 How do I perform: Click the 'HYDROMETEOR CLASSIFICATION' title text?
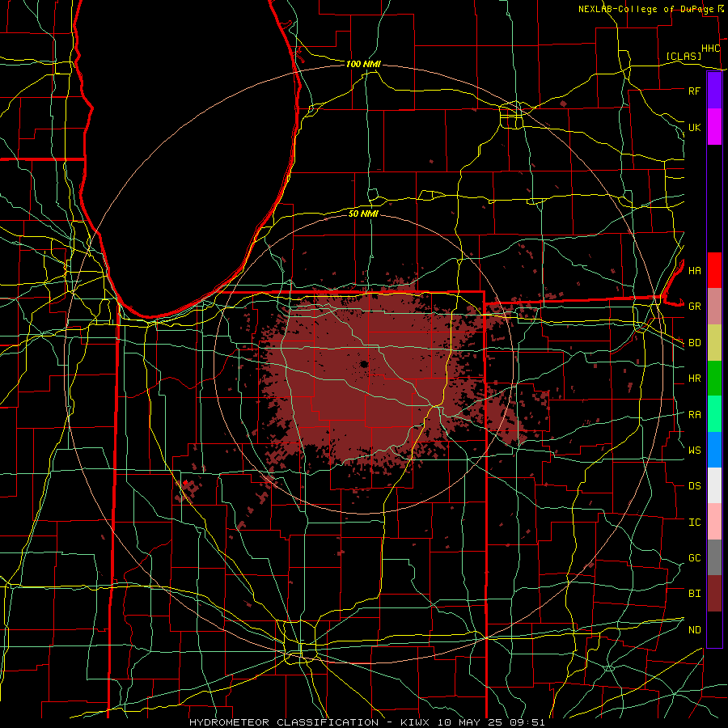tap(284, 722)
